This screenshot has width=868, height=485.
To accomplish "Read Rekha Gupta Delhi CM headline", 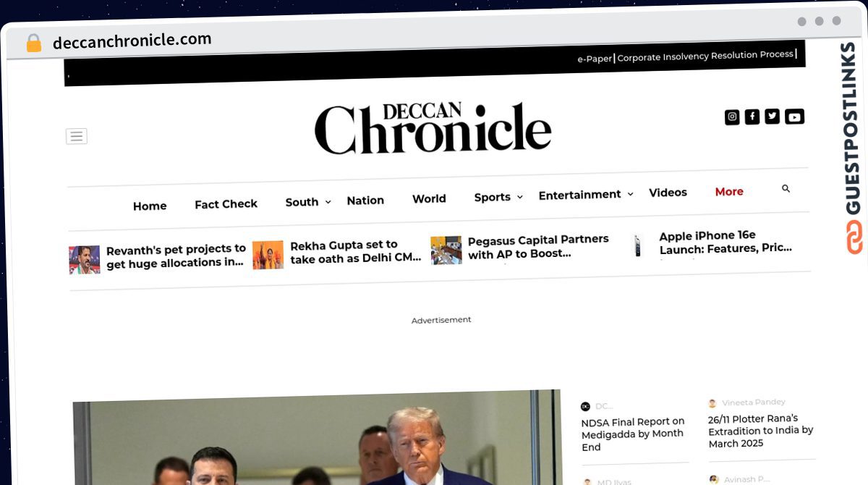I will (355, 252).
